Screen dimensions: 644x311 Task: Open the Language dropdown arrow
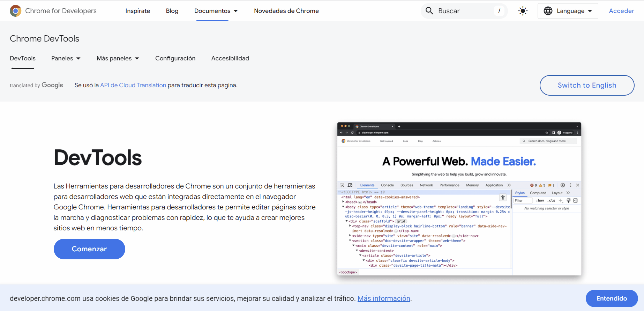click(x=590, y=11)
